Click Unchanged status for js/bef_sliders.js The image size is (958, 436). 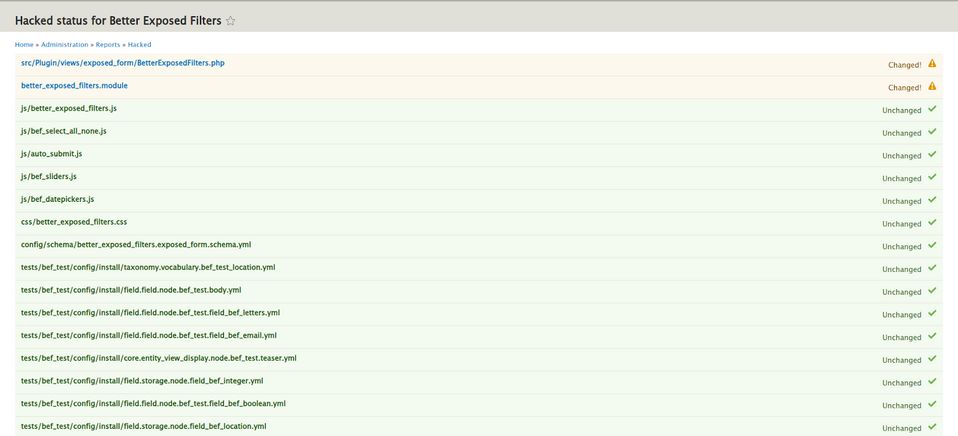tap(902, 178)
